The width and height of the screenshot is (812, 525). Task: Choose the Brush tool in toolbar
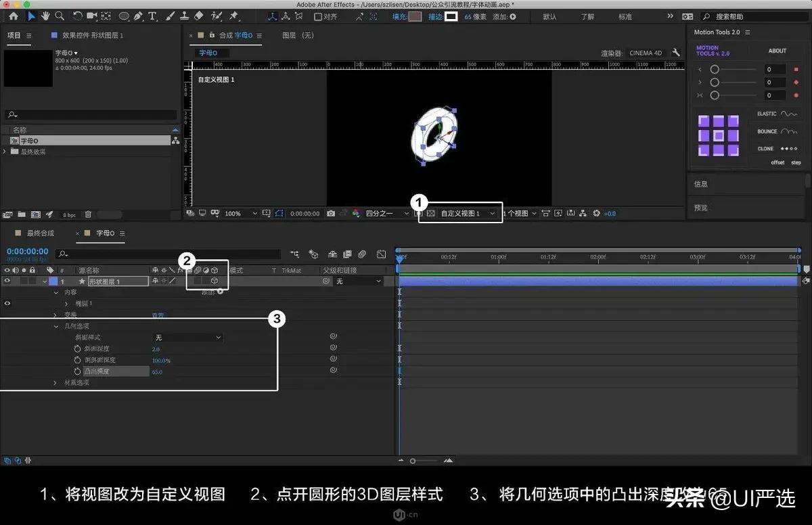click(x=170, y=16)
